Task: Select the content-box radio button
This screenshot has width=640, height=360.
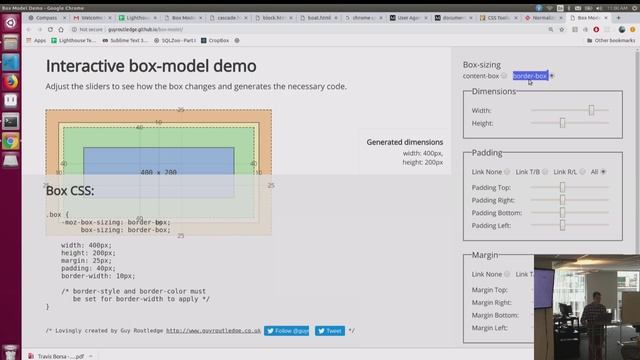Action: tap(504, 76)
